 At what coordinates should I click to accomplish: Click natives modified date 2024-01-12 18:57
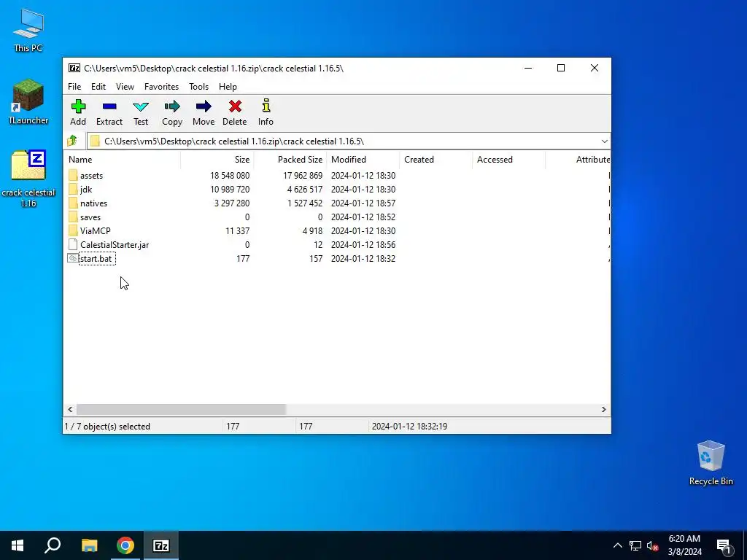[x=363, y=203]
